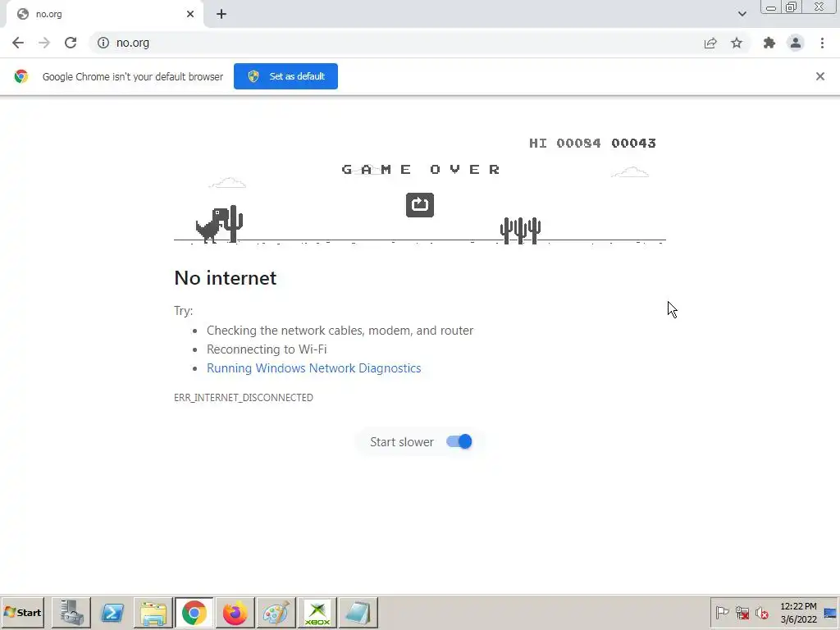The width and height of the screenshot is (840, 630).
Task: Share this page icon
Action: [710, 43]
